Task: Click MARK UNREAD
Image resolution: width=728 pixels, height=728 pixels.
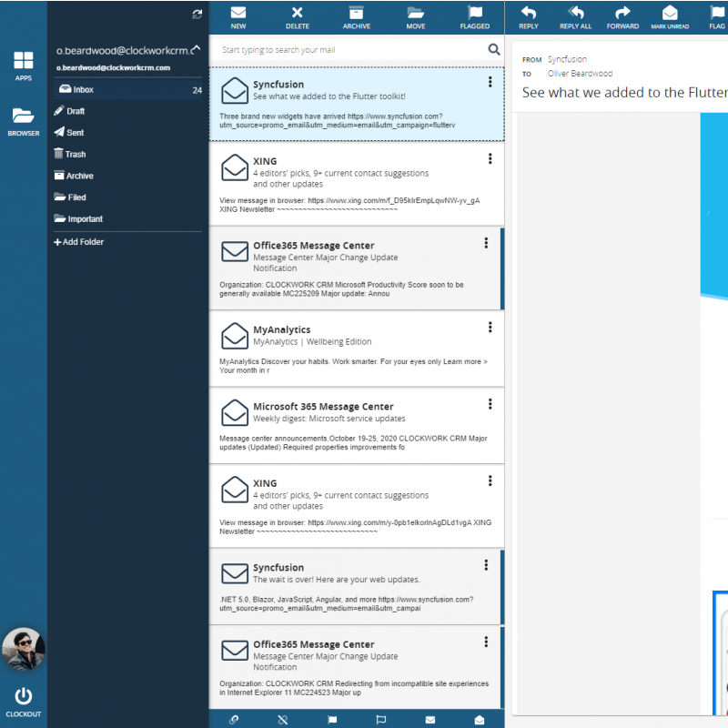Action: [670, 17]
